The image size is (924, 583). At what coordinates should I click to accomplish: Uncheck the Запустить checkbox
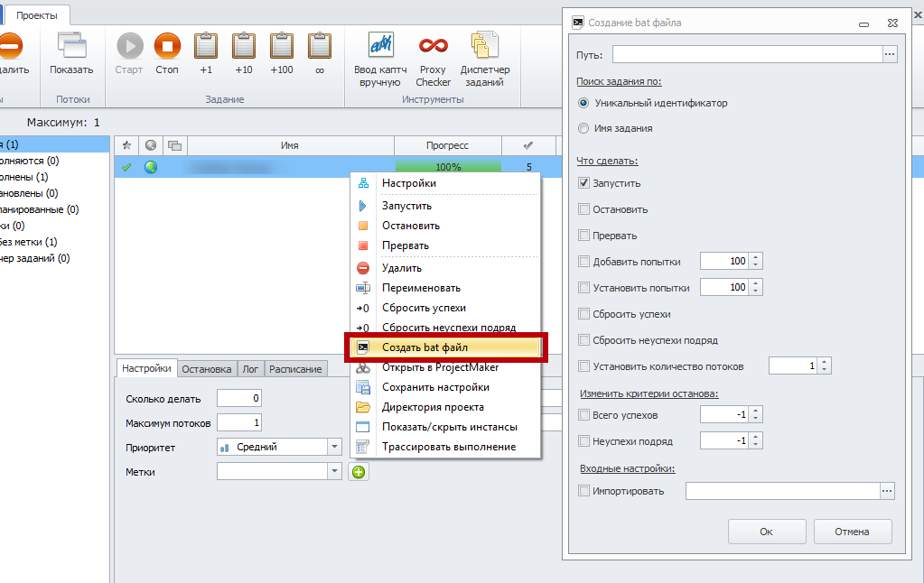tap(584, 183)
